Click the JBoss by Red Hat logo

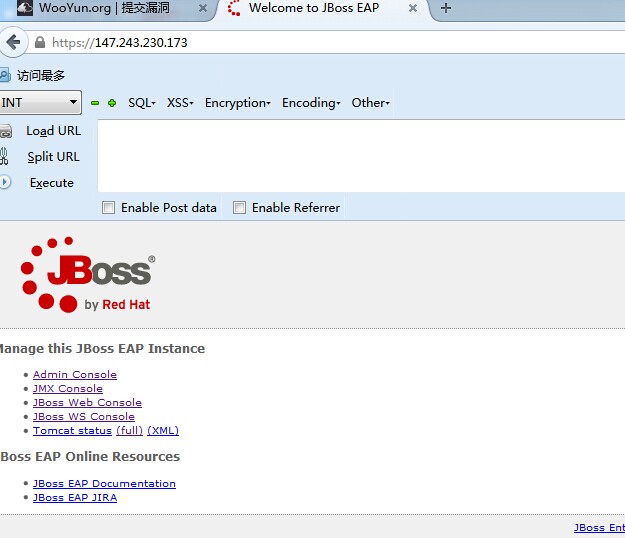(88, 275)
